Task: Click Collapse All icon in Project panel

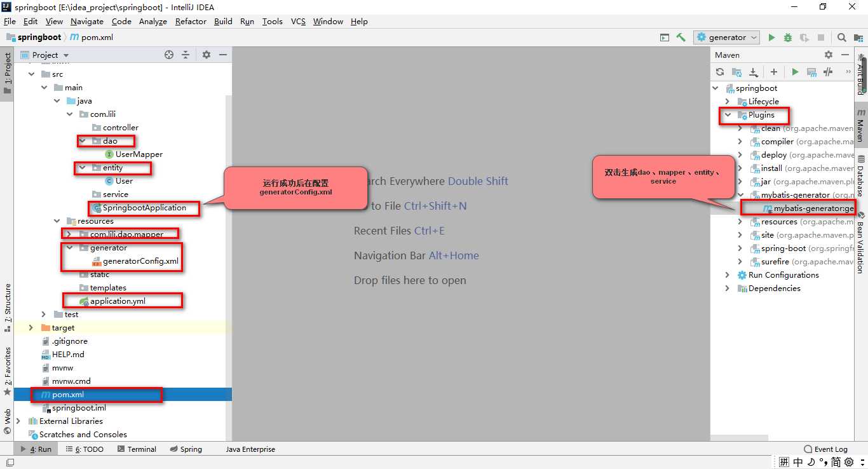Action: (x=186, y=55)
